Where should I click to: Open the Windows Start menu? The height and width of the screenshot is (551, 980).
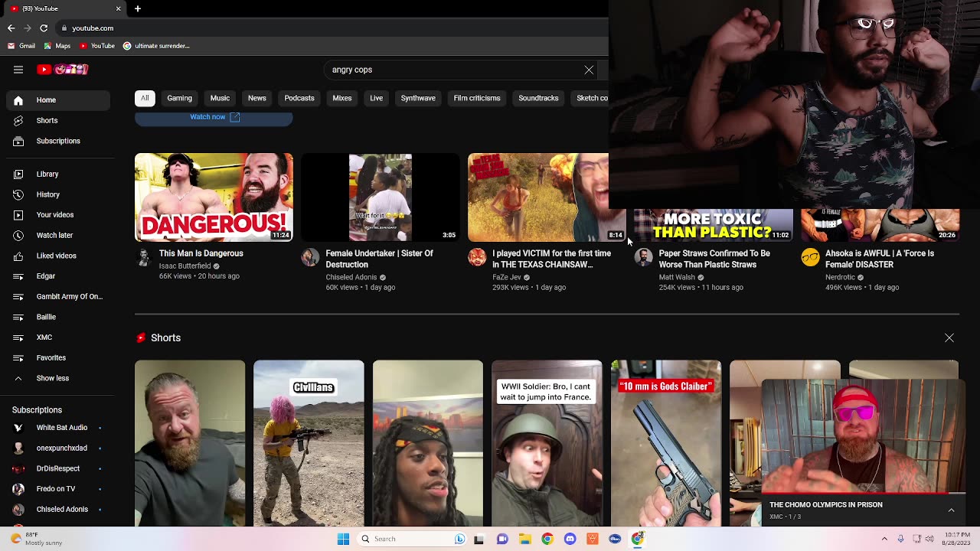click(343, 539)
